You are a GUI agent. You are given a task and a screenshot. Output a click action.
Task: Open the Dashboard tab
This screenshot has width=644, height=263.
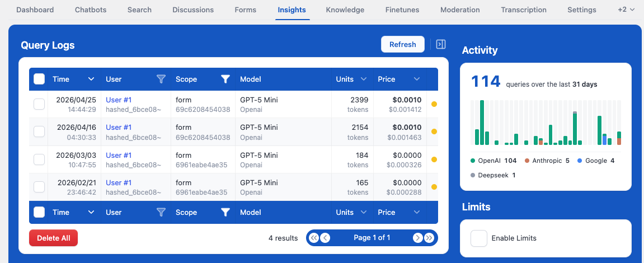pyautogui.click(x=35, y=10)
